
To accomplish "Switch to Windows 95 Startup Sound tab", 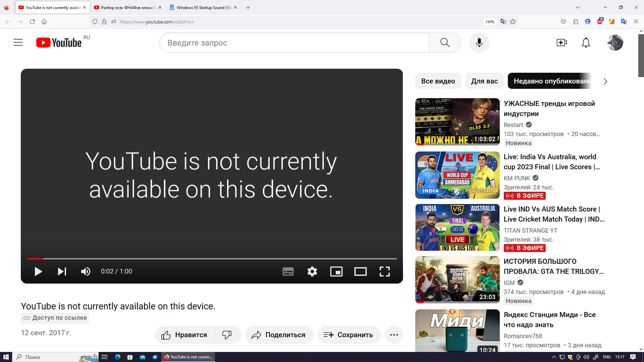I will tap(201, 7).
